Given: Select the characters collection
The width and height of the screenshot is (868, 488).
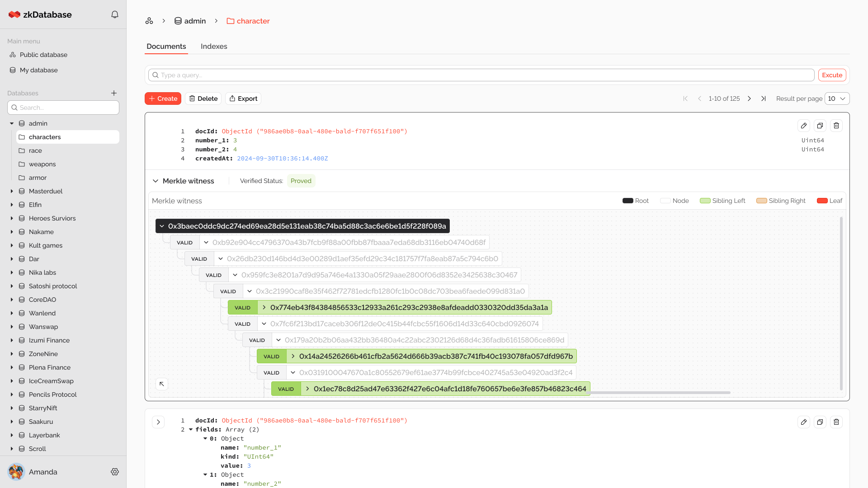Looking at the screenshot, I should (x=68, y=137).
